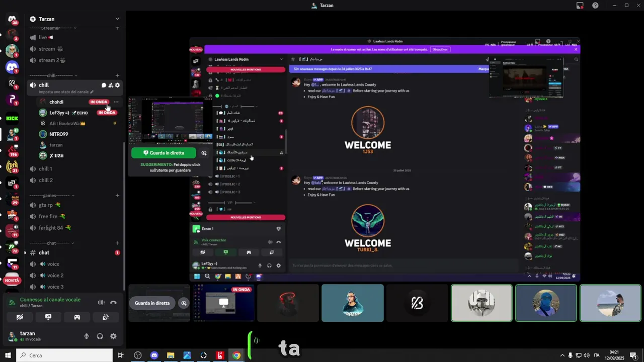The image size is (644, 362).
Task: Add channel to the games category
Action: click(117, 195)
